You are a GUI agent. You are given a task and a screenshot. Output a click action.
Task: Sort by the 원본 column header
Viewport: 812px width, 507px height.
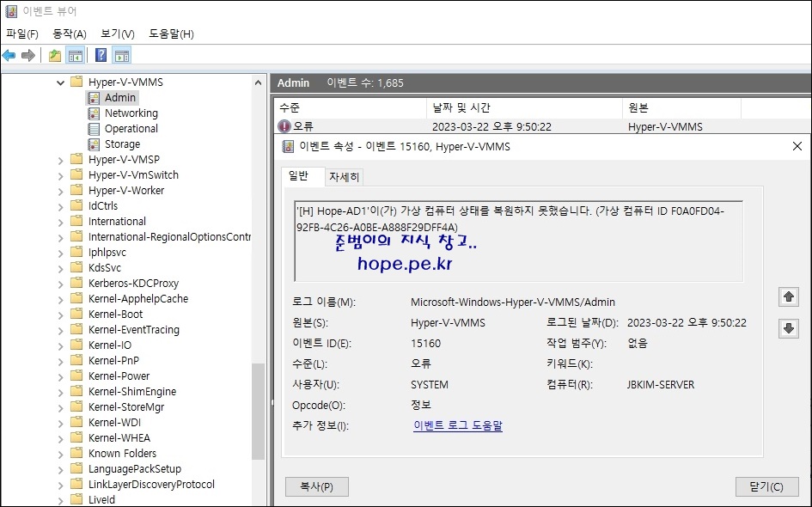click(681, 107)
